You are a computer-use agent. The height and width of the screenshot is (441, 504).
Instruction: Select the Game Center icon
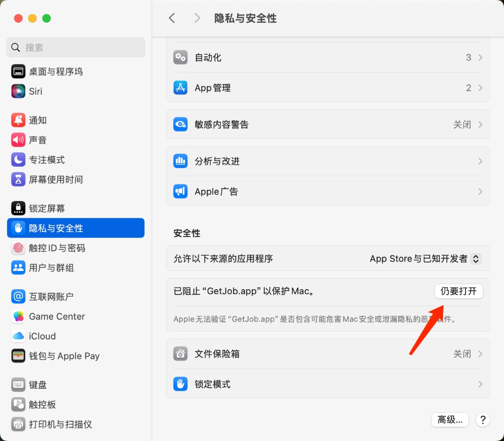pyautogui.click(x=18, y=316)
